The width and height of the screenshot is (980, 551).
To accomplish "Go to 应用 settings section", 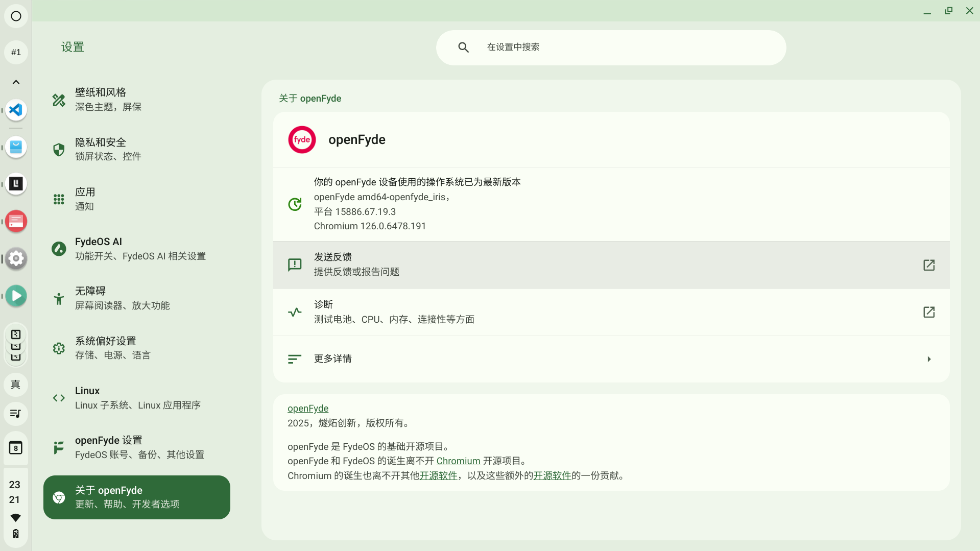I will point(137,199).
